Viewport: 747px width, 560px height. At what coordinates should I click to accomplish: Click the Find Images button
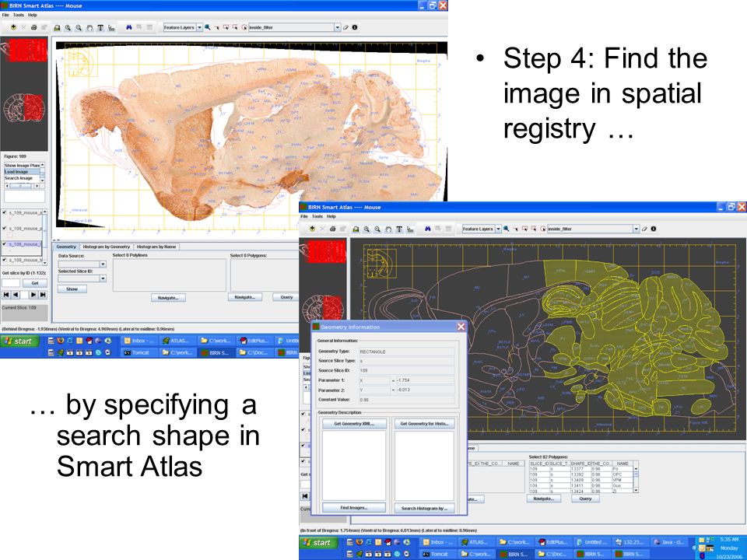click(354, 508)
